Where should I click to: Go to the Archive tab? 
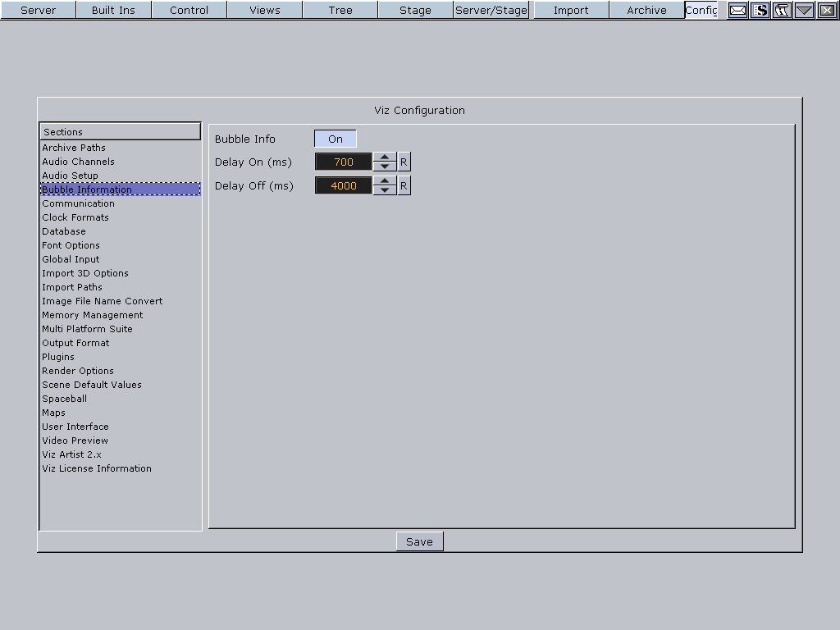646,11
